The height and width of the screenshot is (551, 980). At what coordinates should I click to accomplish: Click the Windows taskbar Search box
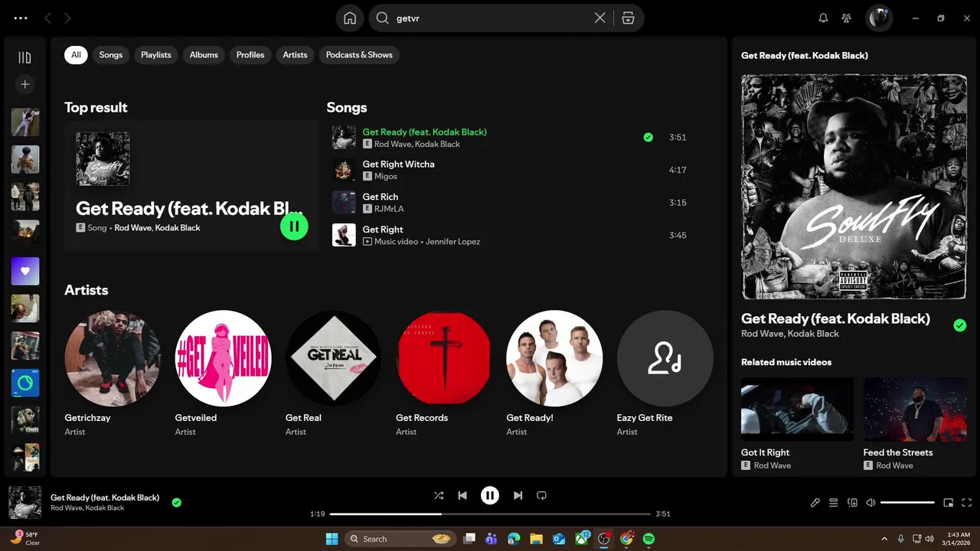401,539
